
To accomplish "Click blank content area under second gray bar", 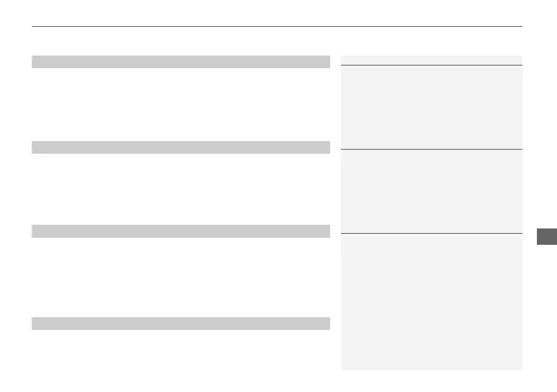I will click(x=181, y=189).
